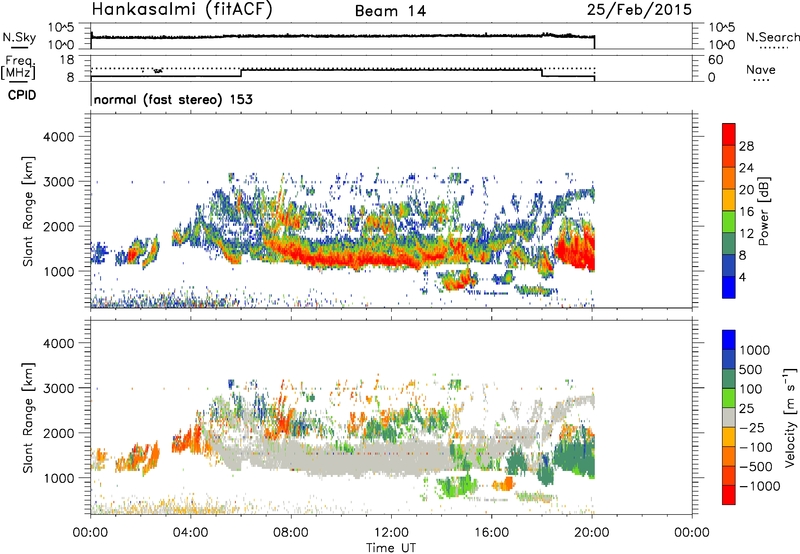Click the right-axis value 60
This screenshot has height=554, width=800.
[715, 60]
